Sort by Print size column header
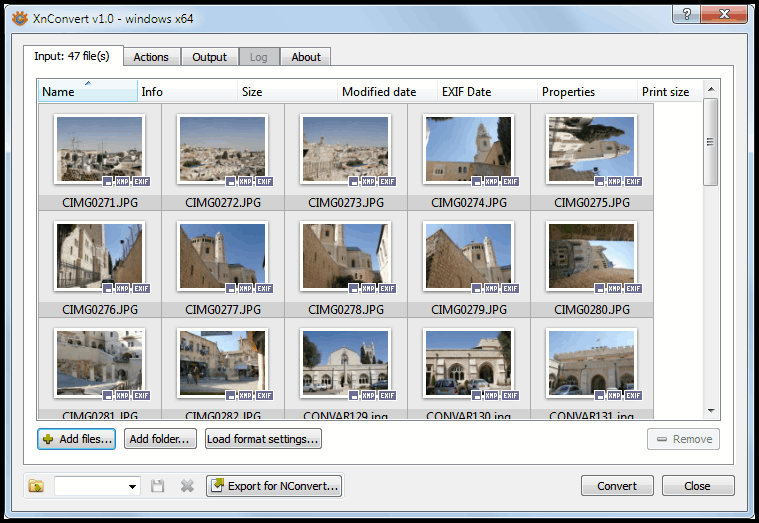The width and height of the screenshot is (759, 523). pos(670,91)
